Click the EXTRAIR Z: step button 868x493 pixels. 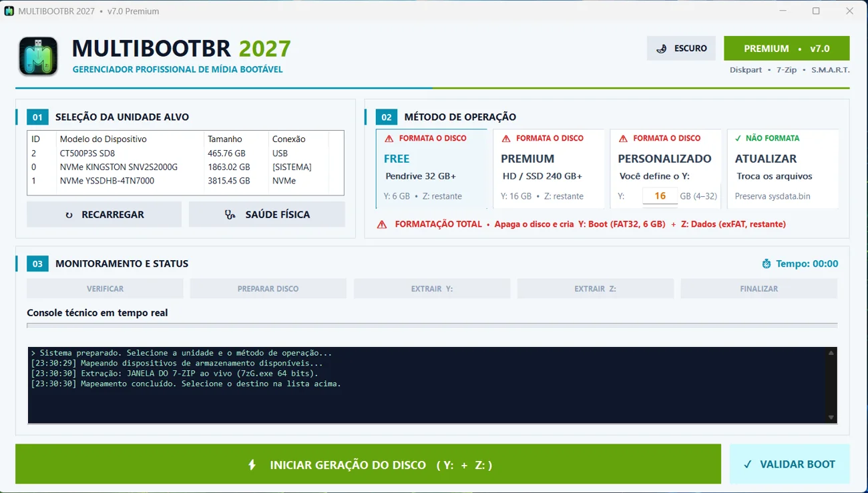tap(595, 289)
